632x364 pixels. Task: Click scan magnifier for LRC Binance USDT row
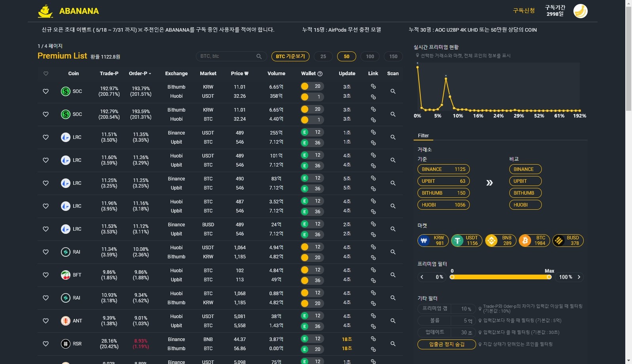[x=393, y=137]
